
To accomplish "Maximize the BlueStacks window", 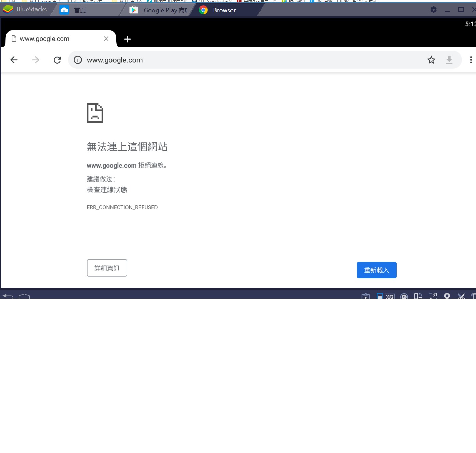I will (461, 10).
